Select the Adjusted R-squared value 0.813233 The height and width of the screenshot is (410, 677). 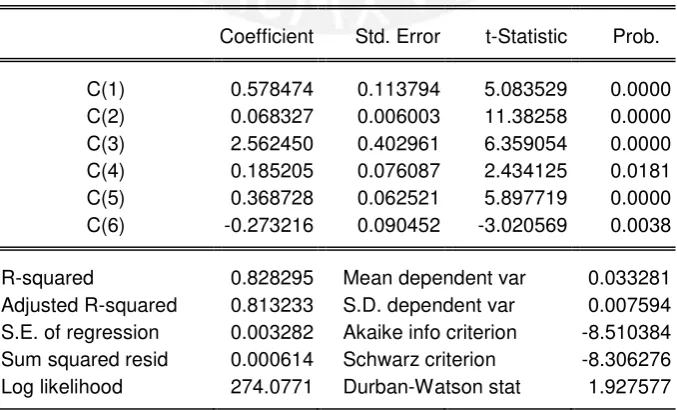pyautogui.click(x=272, y=305)
